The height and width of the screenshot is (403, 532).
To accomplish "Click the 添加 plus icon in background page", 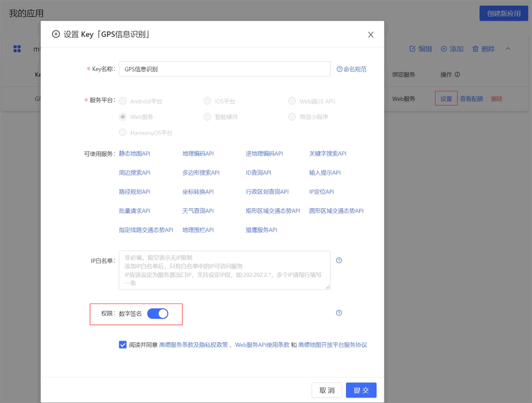I will (x=444, y=49).
